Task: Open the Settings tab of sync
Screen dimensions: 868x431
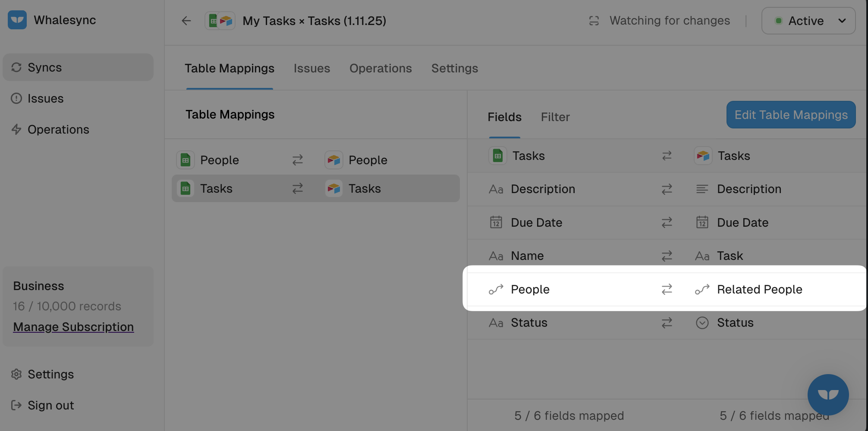Action: point(455,68)
